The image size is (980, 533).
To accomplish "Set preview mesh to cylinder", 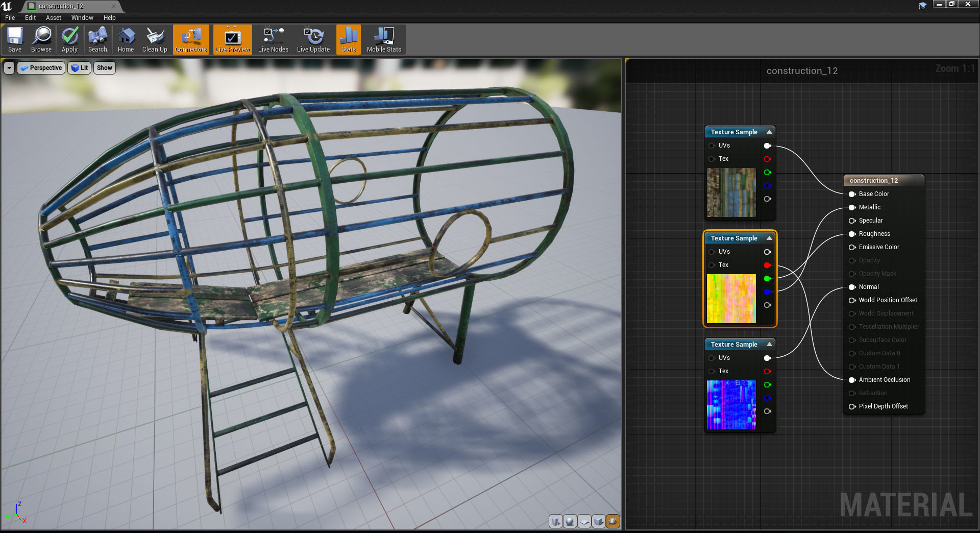I will (556, 521).
